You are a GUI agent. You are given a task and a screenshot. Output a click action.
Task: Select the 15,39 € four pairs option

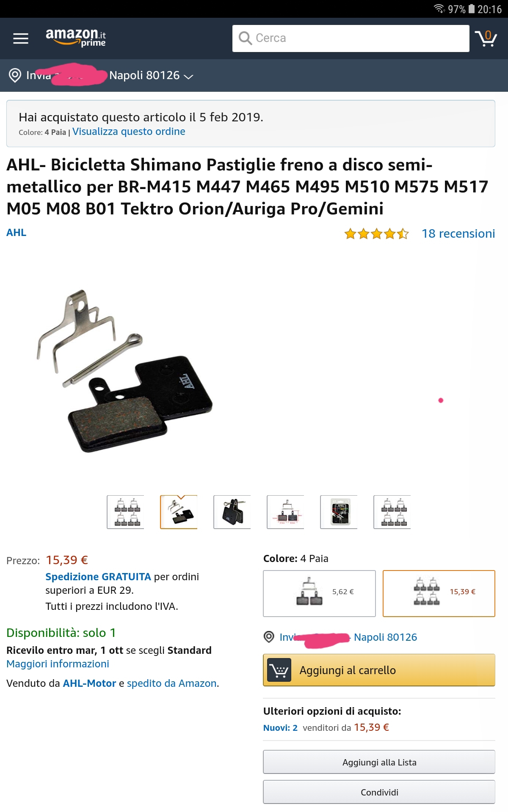(439, 593)
